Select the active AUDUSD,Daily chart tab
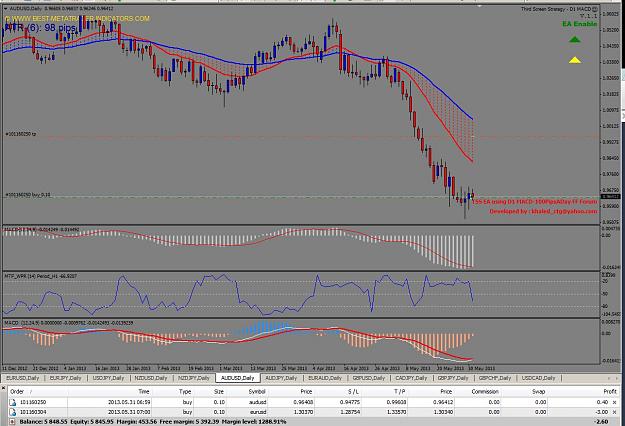This screenshot has width=625, height=426. (238, 378)
